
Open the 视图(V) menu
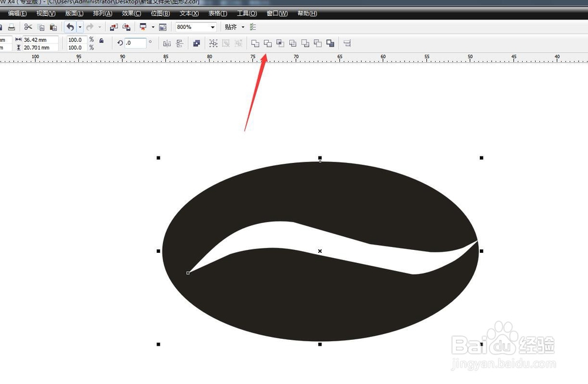click(x=46, y=14)
